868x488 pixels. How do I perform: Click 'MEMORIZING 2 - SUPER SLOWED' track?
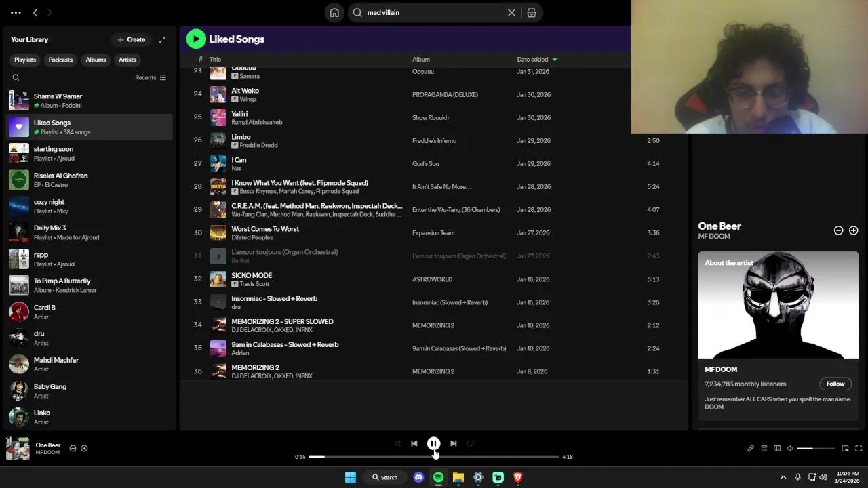282,321
